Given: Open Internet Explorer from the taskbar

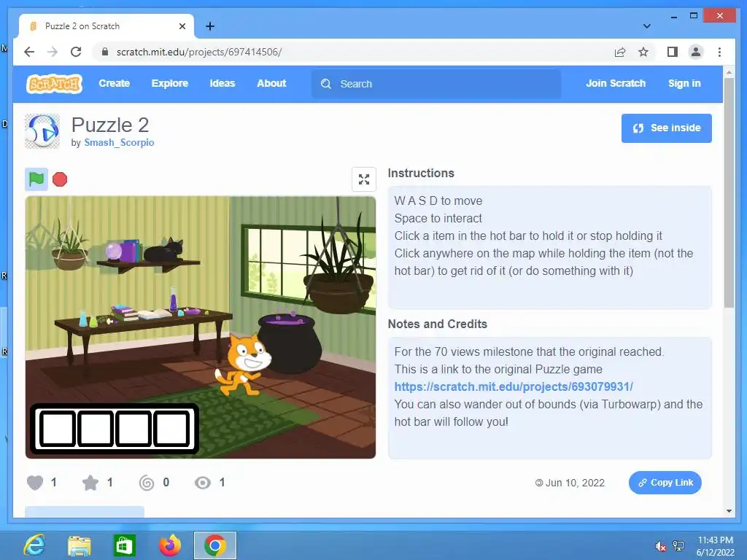Looking at the screenshot, I should pyautogui.click(x=35, y=545).
